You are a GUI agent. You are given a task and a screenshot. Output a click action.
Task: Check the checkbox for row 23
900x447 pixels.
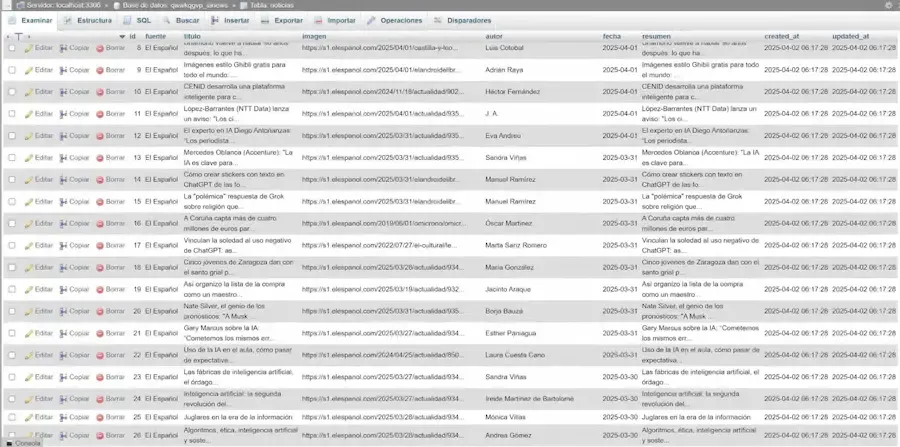coord(12,377)
